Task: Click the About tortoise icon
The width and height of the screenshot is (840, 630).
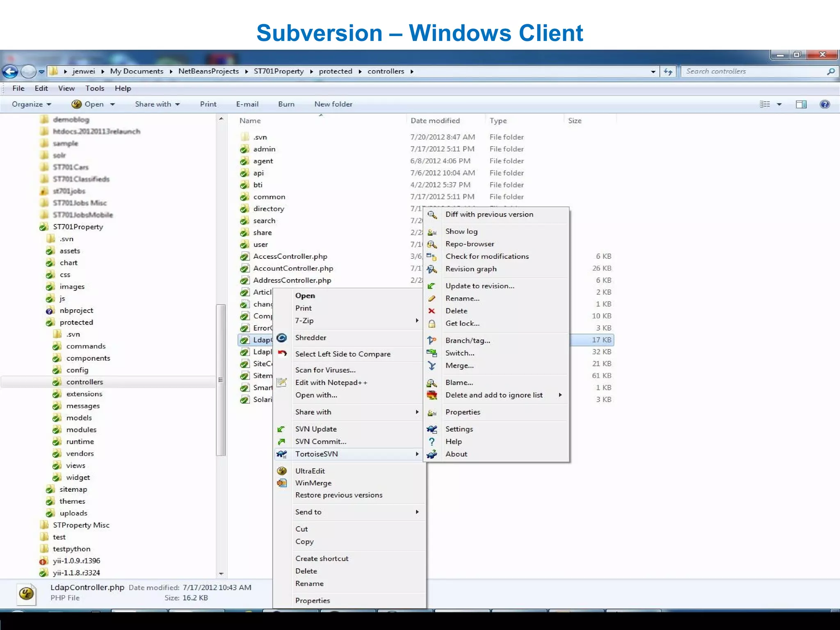Action: coord(432,454)
